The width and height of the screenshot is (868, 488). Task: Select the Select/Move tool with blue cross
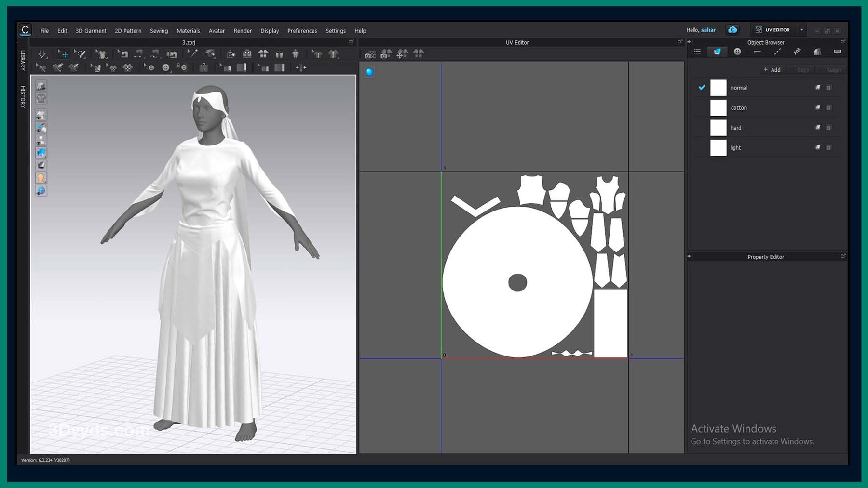point(63,54)
